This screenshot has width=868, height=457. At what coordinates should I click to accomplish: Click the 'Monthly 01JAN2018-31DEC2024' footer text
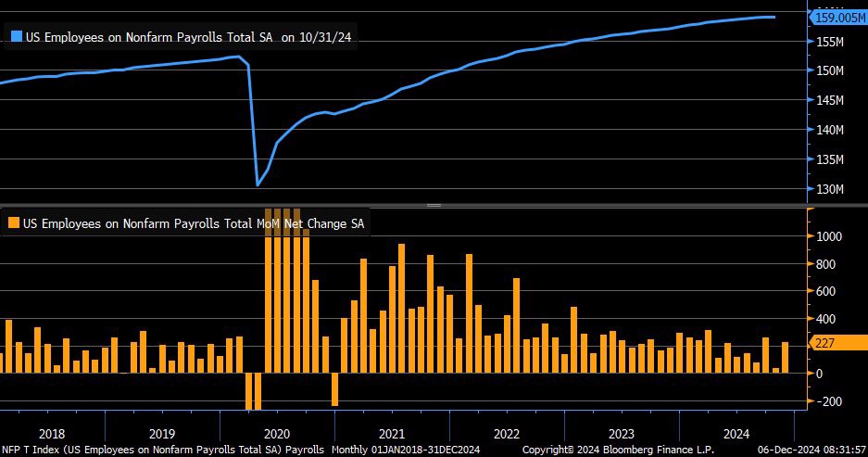406,450
